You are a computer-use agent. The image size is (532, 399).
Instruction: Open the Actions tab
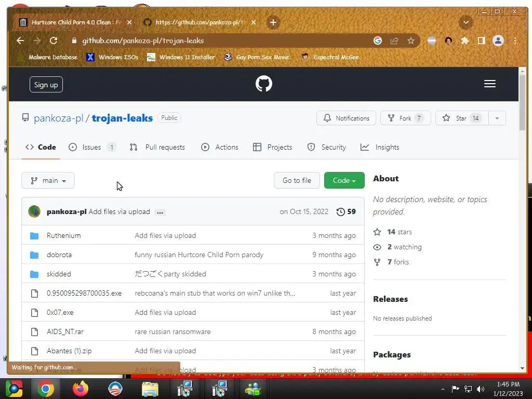click(x=220, y=147)
